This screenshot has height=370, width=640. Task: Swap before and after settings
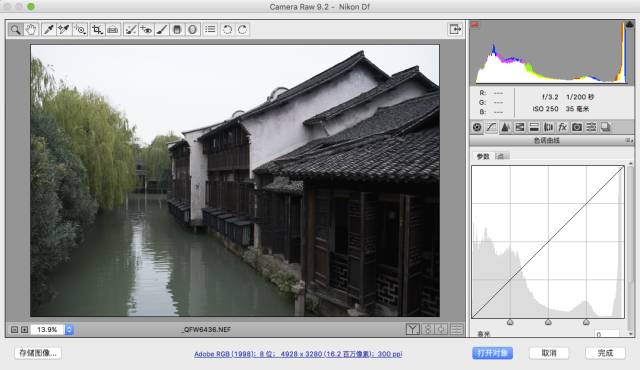428,329
